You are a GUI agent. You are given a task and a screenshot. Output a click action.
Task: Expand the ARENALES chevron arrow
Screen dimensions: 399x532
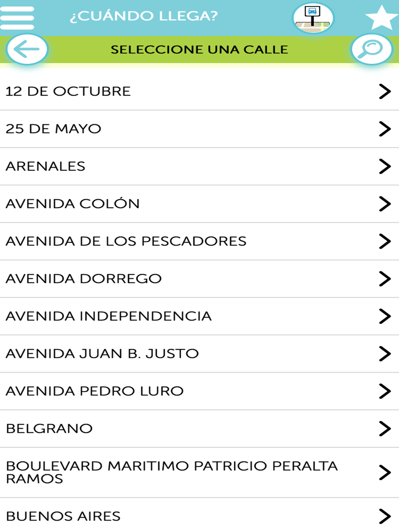click(x=385, y=166)
